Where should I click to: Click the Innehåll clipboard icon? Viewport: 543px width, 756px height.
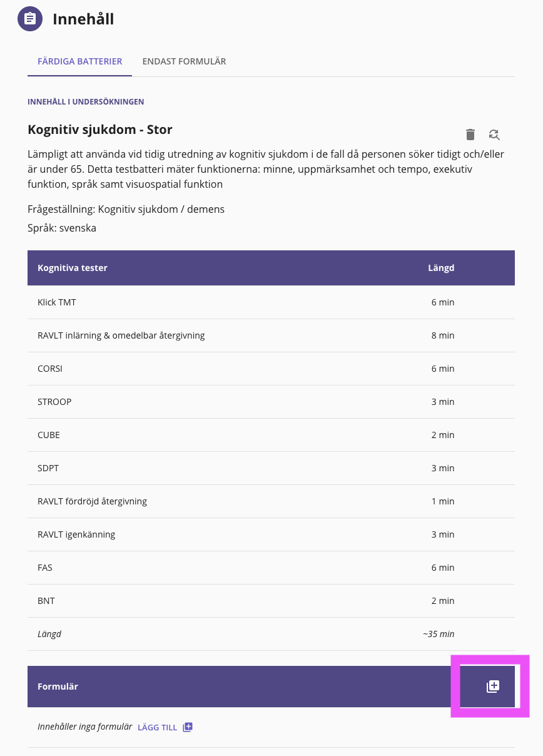(x=30, y=19)
